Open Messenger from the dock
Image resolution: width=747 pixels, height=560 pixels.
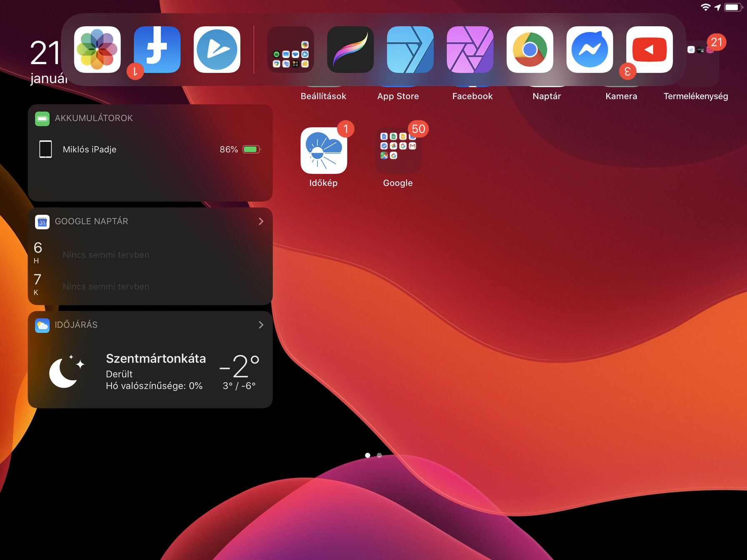click(x=590, y=50)
